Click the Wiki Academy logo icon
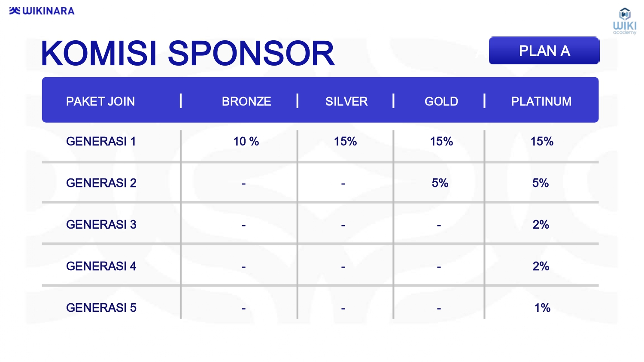This screenshot has height=362, width=644. click(625, 21)
